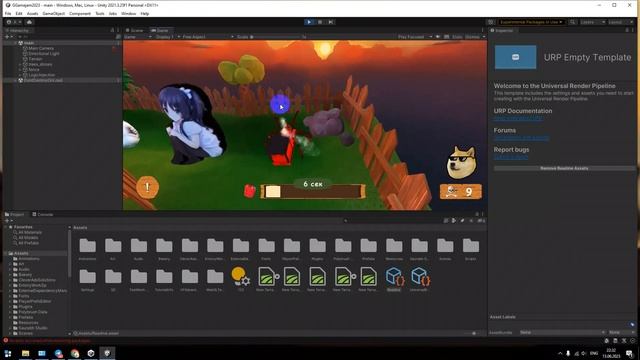Screen dimensions: 640x360
Task: Open the Report bugs link
Action: coord(511,157)
